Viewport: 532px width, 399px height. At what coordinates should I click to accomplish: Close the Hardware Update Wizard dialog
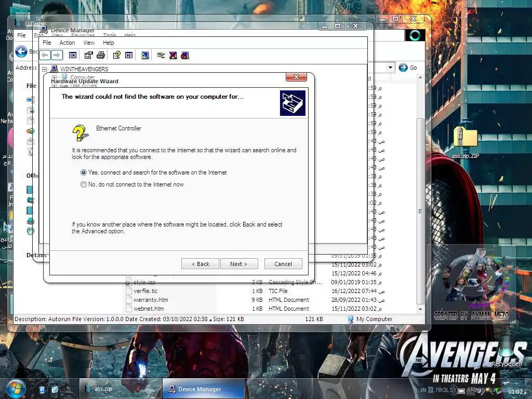tap(296, 77)
